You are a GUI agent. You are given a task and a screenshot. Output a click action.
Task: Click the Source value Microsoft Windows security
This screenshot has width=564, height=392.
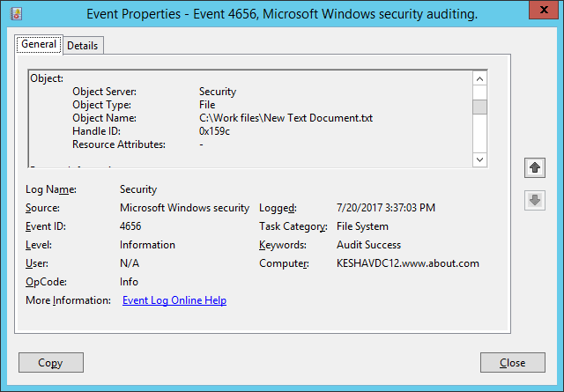(x=184, y=208)
